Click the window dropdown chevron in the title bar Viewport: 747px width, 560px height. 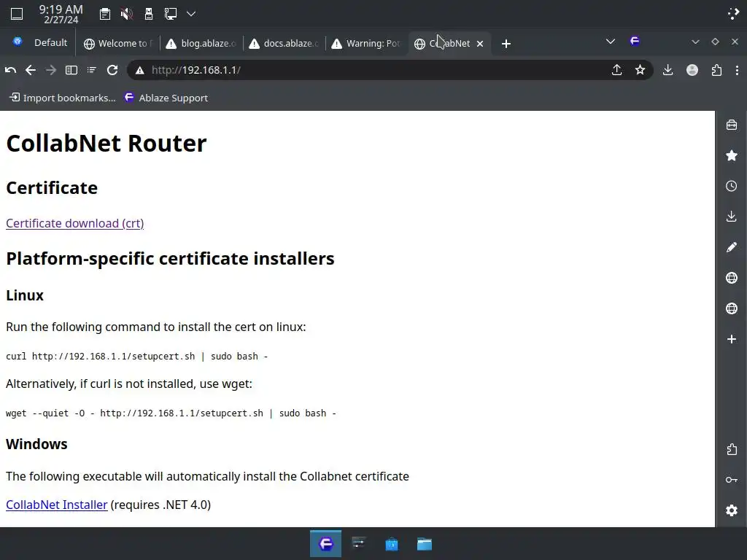click(x=695, y=42)
